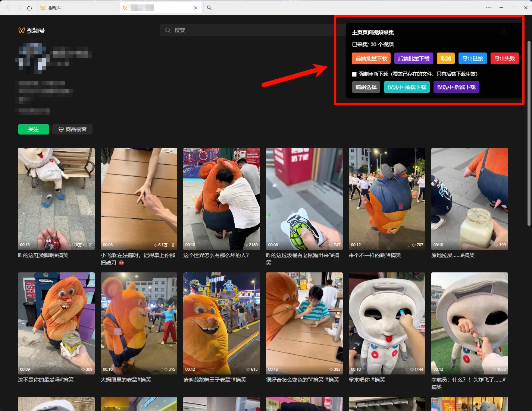
Task: Click the 导出链接 export links button
Action: tap(472, 58)
